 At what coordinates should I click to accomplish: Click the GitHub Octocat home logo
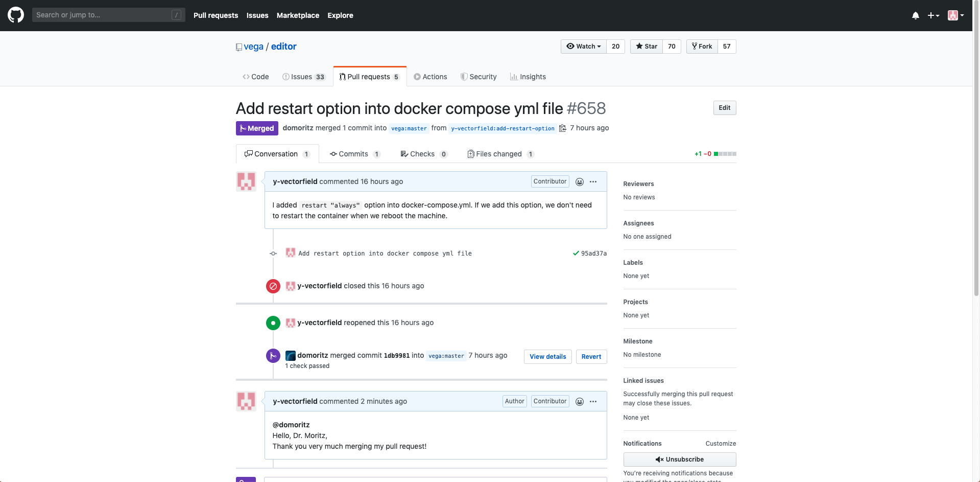click(16, 15)
